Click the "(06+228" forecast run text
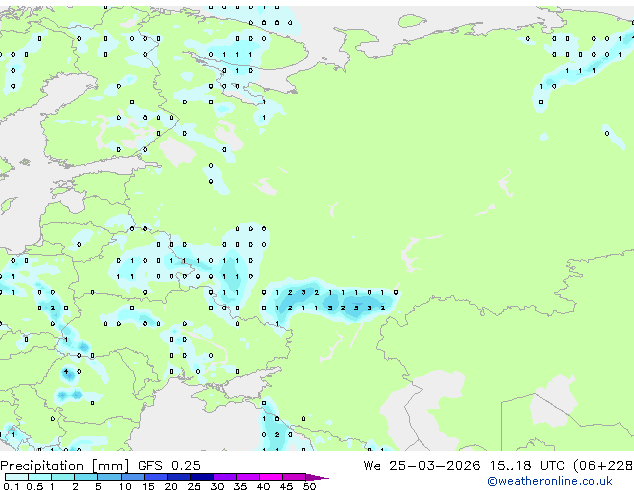The height and width of the screenshot is (490, 634). click(603, 466)
